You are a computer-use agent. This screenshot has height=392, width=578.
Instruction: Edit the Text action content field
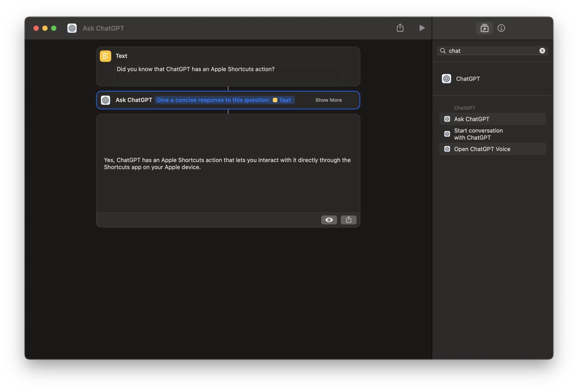click(x=228, y=74)
